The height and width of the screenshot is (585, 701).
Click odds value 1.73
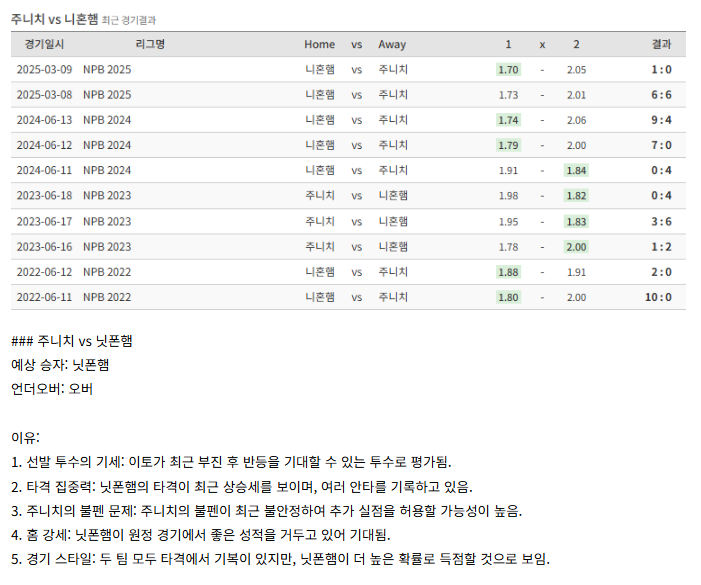tap(508, 95)
